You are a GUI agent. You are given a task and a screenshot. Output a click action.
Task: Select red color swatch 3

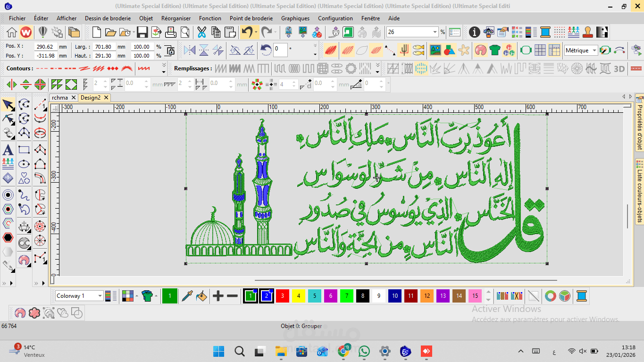[282, 296]
